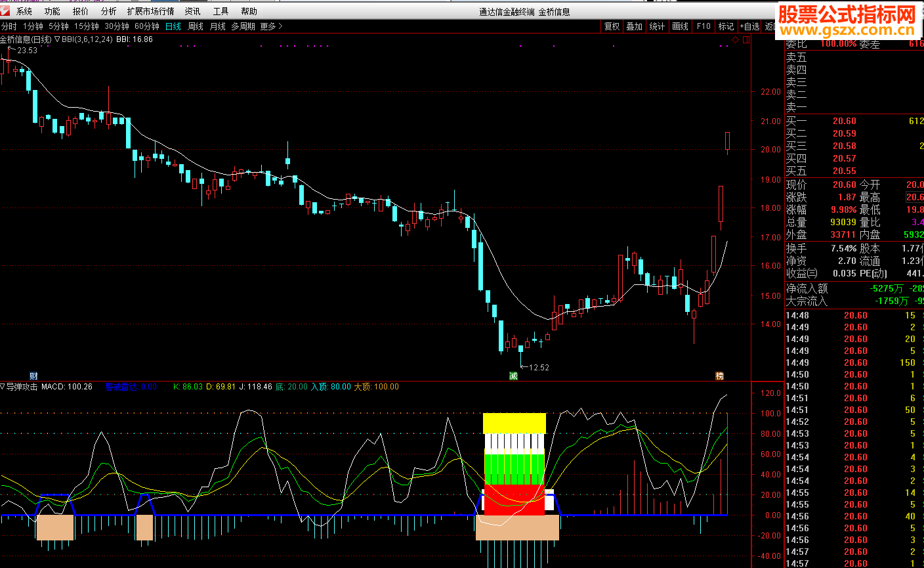The width and height of the screenshot is (924, 568).
Task: Select the 日线 daily period tab
Action: click(x=173, y=26)
